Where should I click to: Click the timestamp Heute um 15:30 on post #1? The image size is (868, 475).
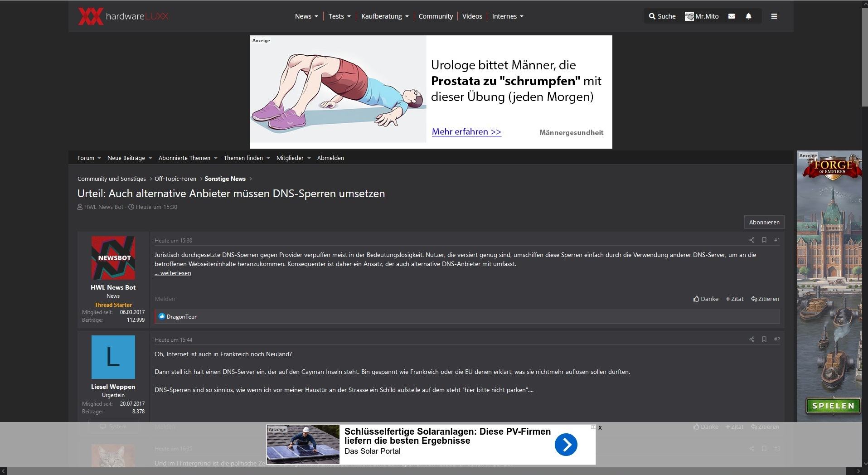click(x=173, y=240)
